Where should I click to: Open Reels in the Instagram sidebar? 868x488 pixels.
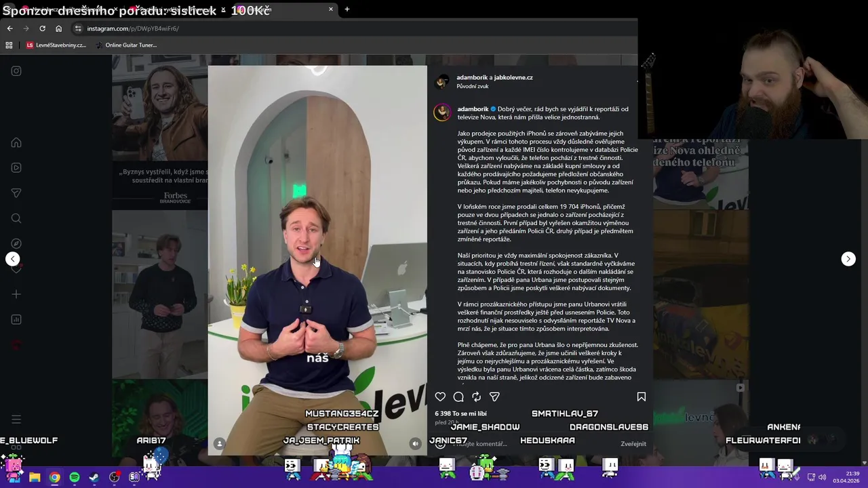tap(16, 168)
